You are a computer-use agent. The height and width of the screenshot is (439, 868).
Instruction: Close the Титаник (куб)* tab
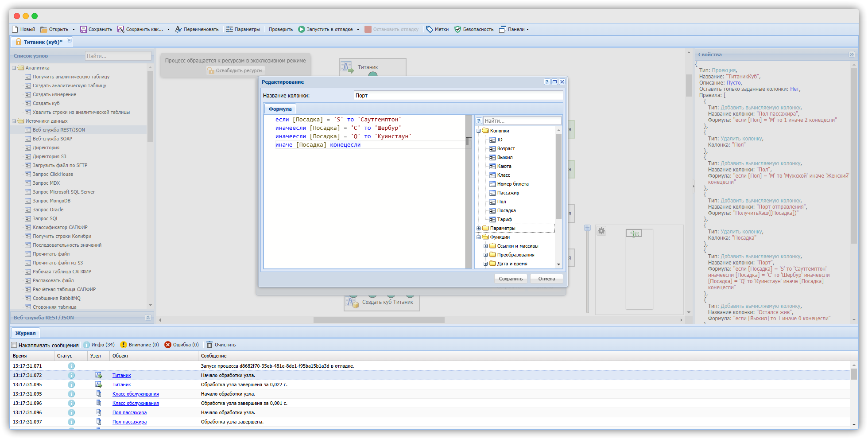(69, 40)
